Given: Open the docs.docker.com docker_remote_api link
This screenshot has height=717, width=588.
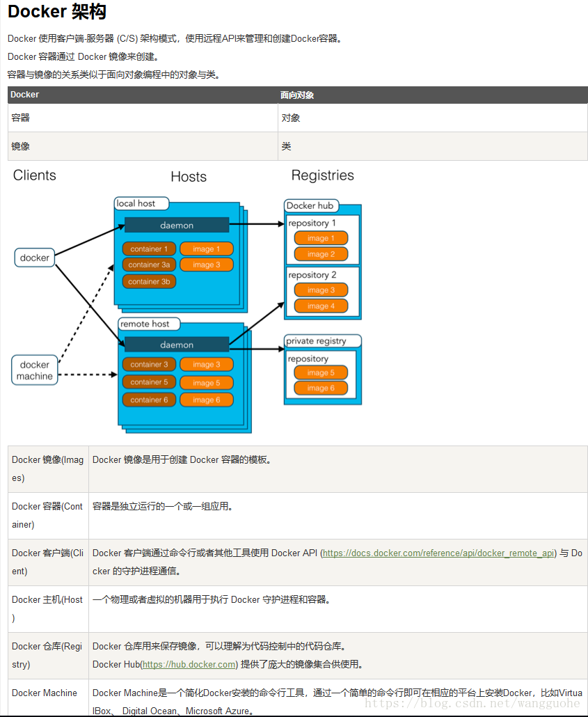Looking at the screenshot, I should 438,553.
